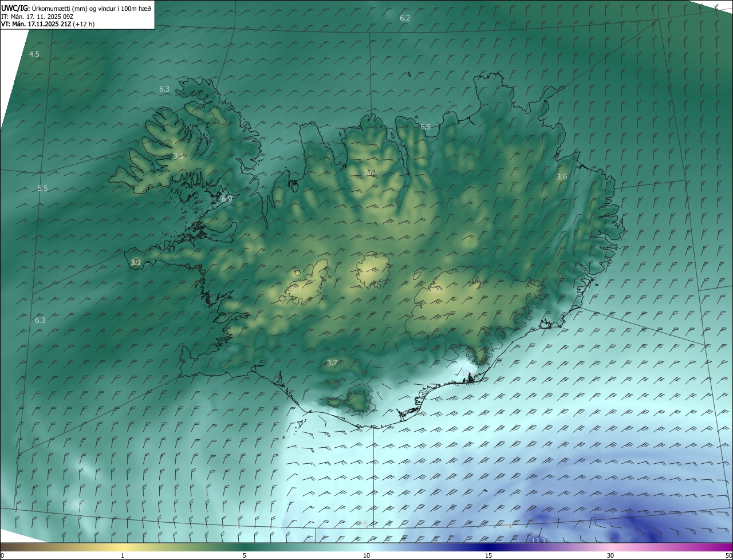
Task: Click the "6.5" value off the north coast
Action: 425,127
